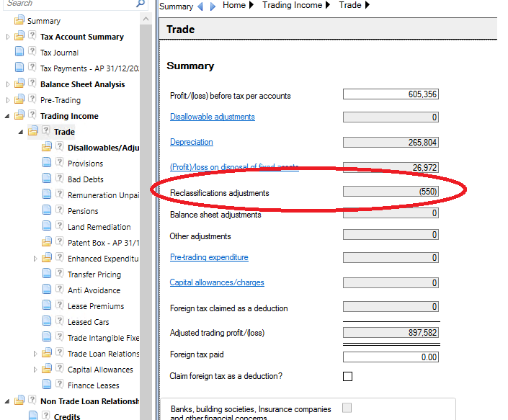Navigate back with the left blue arrow
Screen dimensions: 508x420
click(200, 6)
